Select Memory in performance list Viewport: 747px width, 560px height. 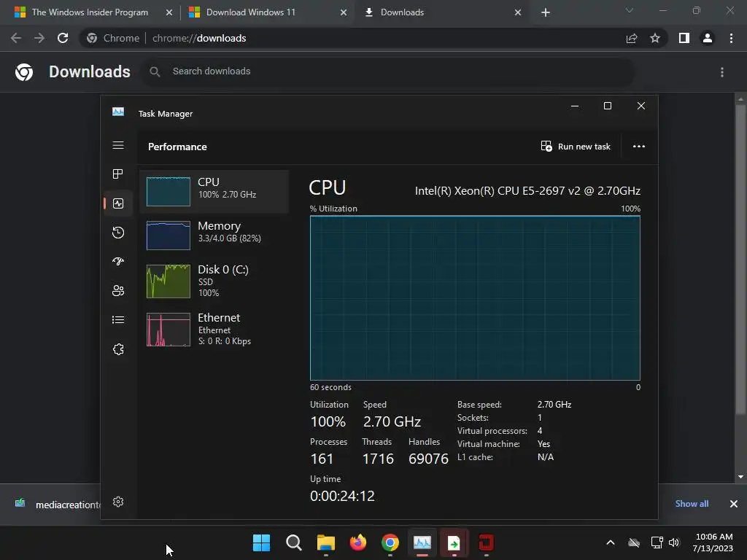(x=214, y=235)
